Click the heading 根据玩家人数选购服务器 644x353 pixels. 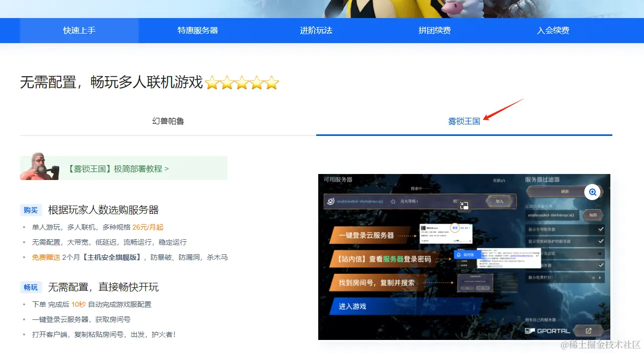(x=103, y=210)
